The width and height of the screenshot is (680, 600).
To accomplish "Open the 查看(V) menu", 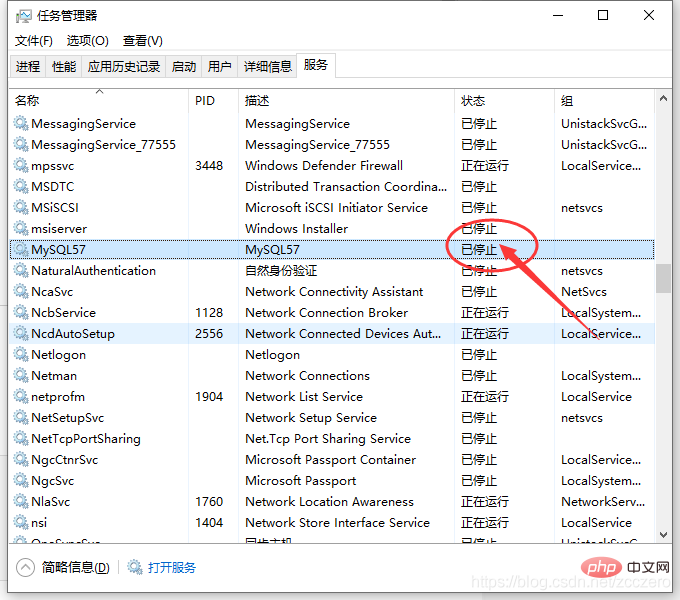I will [x=143, y=41].
